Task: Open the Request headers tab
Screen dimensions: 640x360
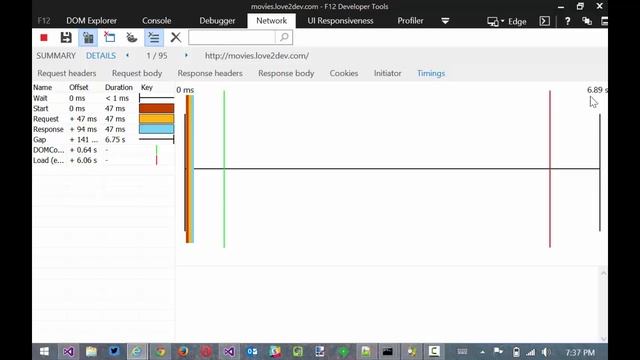Action: (x=67, y=73)
